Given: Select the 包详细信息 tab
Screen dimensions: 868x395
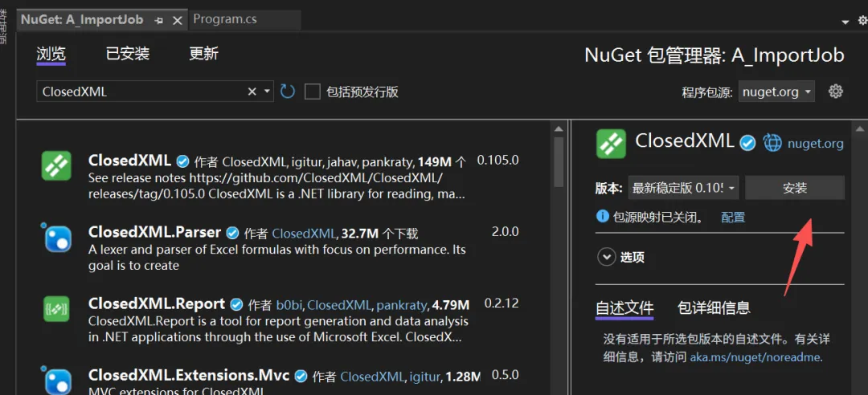Looking at the screenshot, I should [714, 307].
